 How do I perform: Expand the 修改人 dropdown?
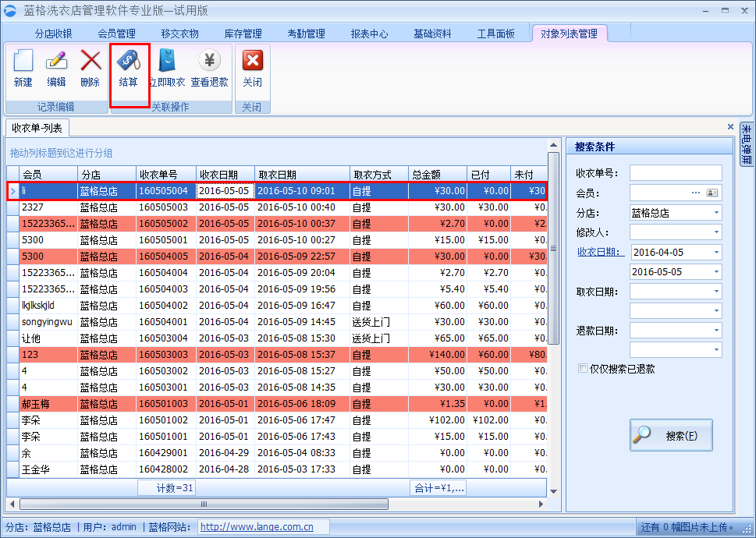(716, 232)
